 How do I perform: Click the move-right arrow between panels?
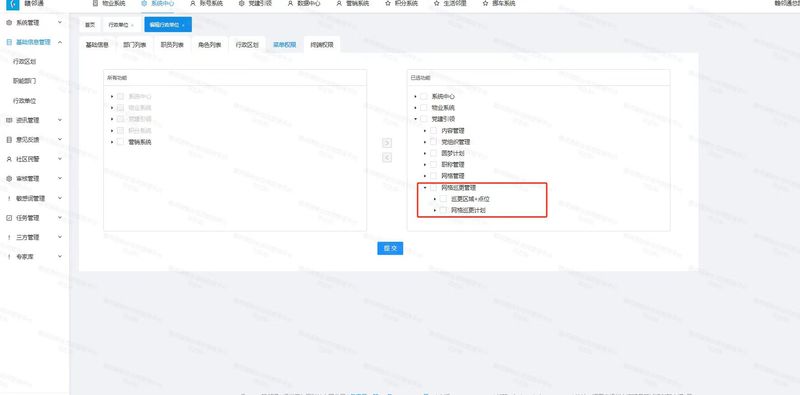pos(387,143)
